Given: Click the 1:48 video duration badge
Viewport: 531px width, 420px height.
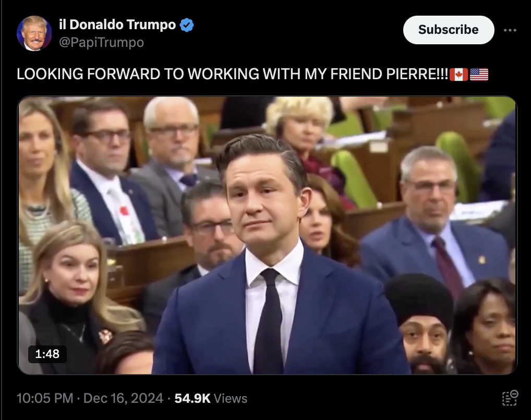Looking at the screenshot, I should [x=47, y=354].
